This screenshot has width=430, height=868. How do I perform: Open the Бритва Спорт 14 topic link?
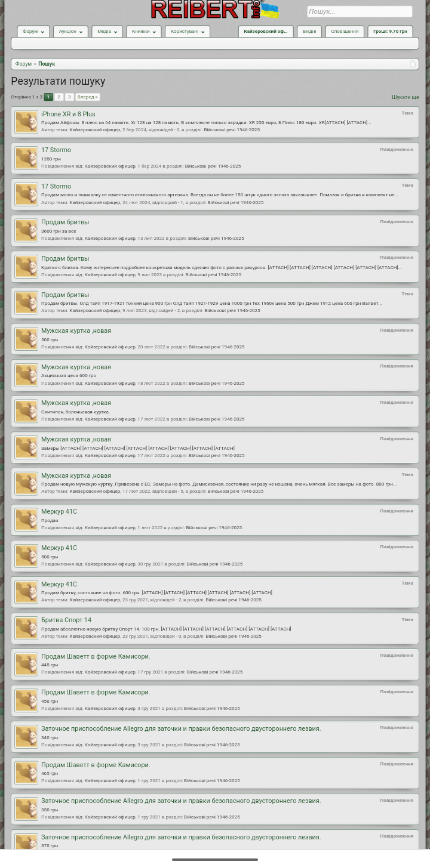coord(66,620)
